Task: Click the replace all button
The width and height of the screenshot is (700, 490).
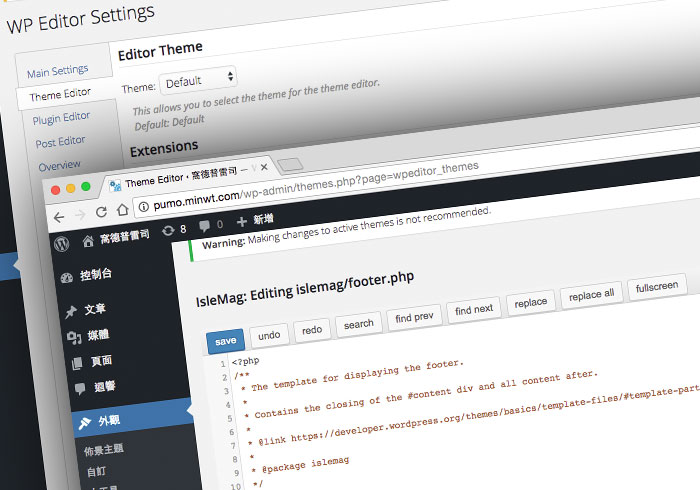Action: click(x=591, y=295)
